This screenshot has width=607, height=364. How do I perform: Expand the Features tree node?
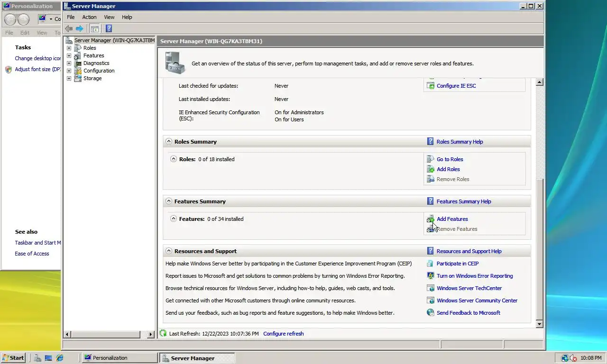[x=69, y=55]
